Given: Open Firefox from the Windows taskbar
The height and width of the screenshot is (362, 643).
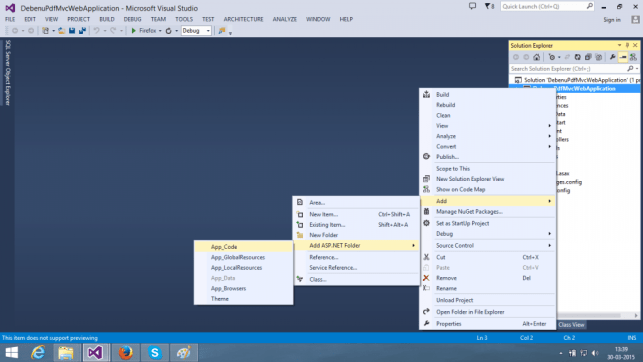Looking at the screenshot, I should click(125, 353).
